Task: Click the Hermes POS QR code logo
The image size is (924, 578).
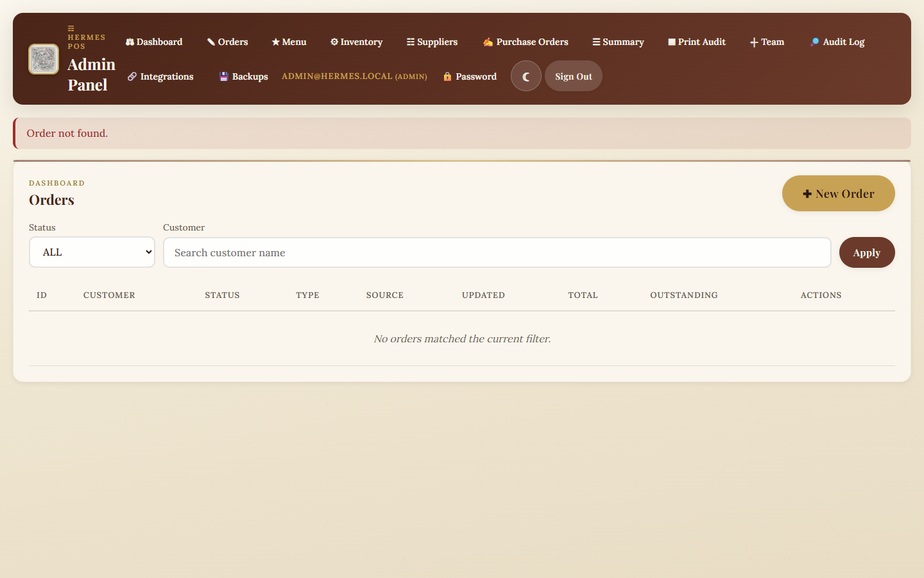Action: [43, 59]
